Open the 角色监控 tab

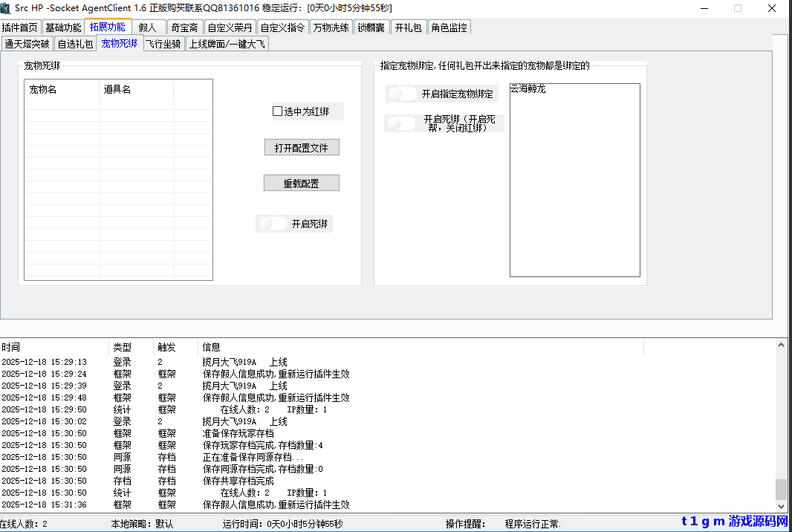tap(449, 26)
